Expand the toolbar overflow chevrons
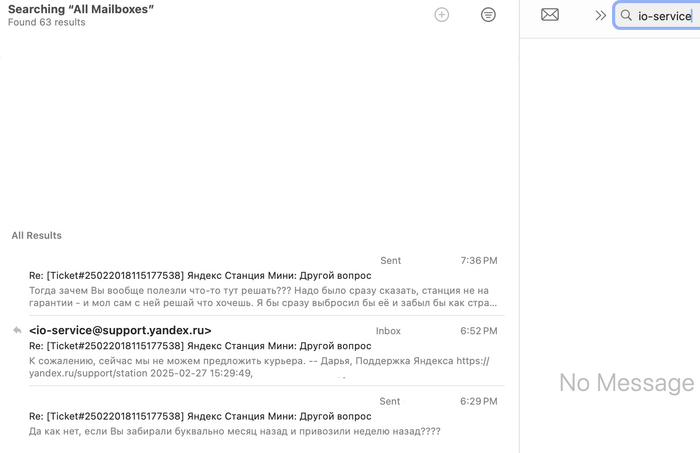This screenshot has width=700, height=453. [600, 16]
